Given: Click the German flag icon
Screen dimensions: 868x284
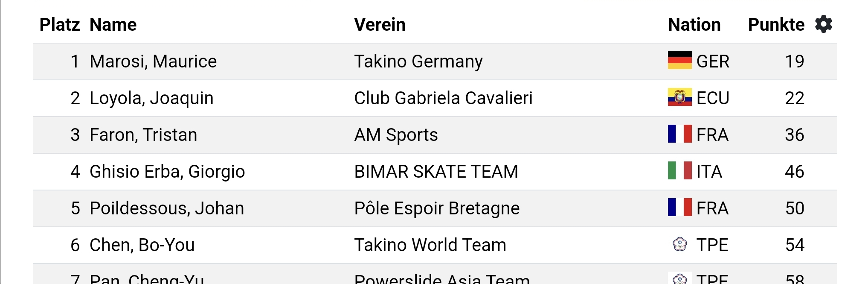Looking at the screenshot, I should [679, 61].
